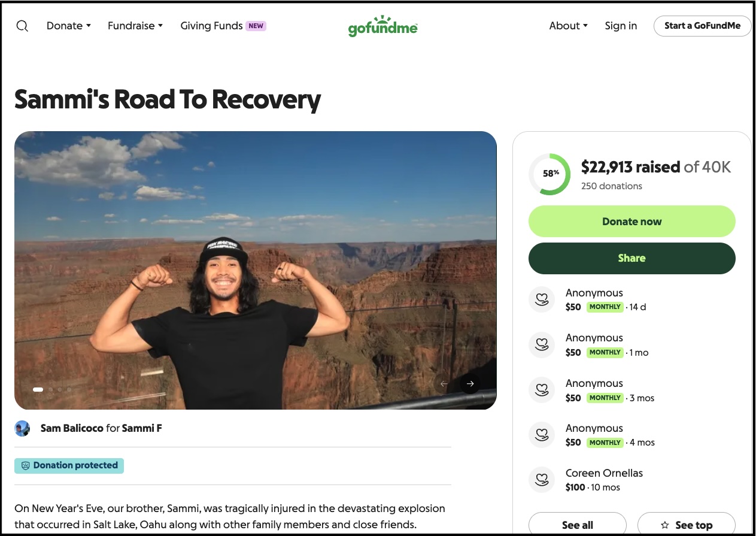The height and width of the screenshot is (536, 756).
Task: Expand the Donate dropdown menu
Action: (x=69, y=26)
